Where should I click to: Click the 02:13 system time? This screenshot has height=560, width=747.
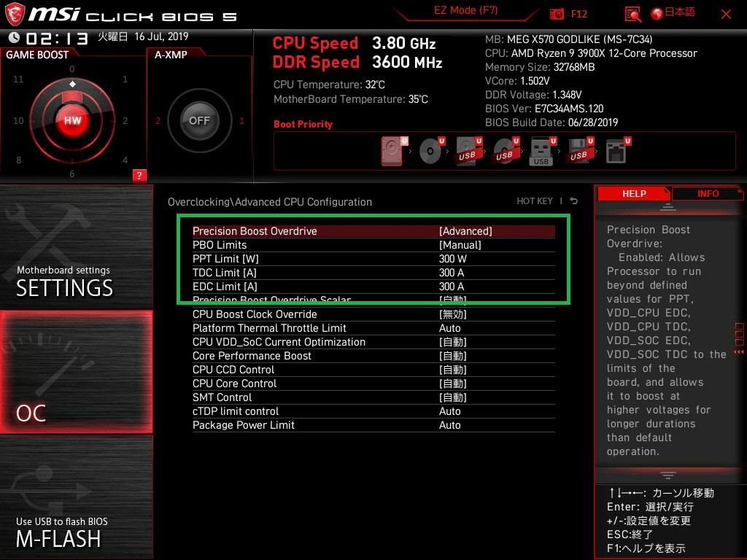(57, 39)
